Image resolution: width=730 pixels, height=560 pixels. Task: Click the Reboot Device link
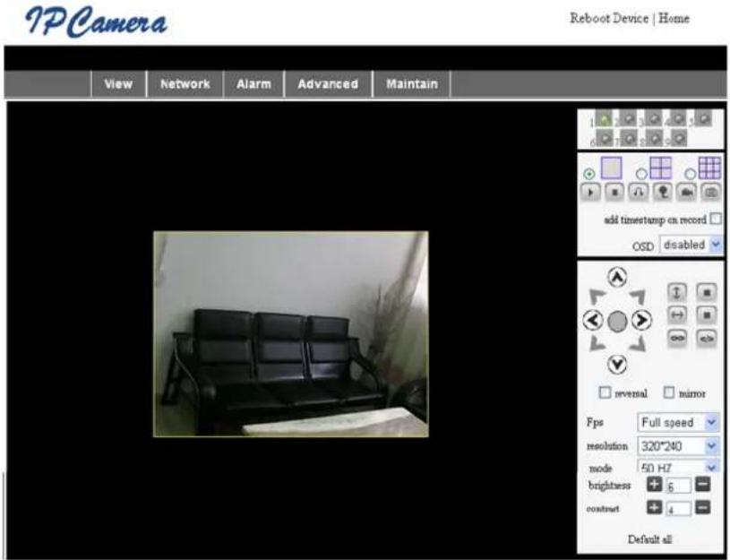pyautogui.click(x=609, y=19)
